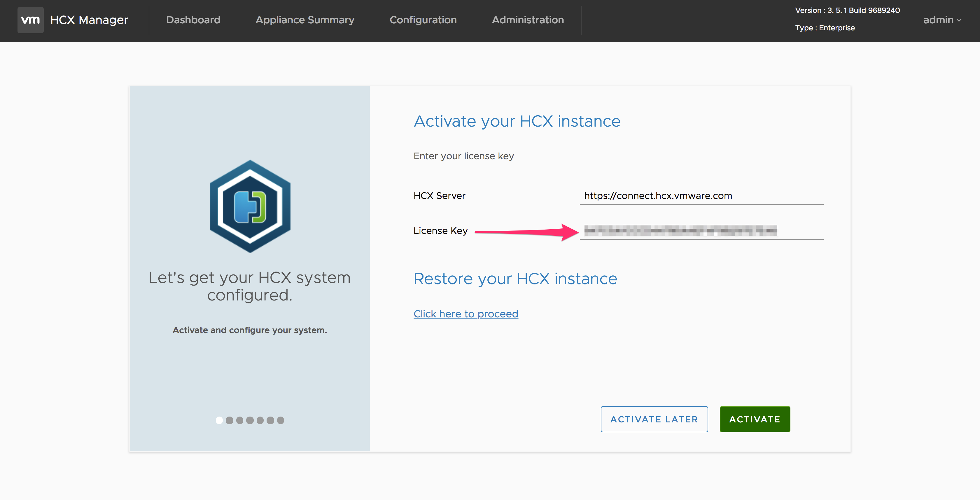Viewport: 980px width, 500px height.
Task: Select the first white step indicator dot
Action: coord(219,420)
